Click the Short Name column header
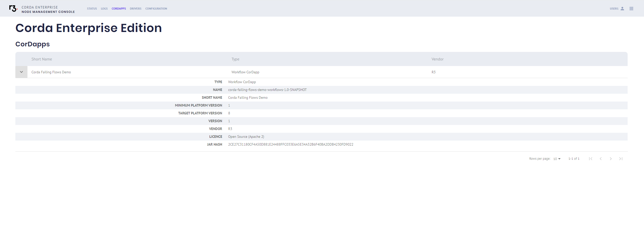This screenshot has height=229, width=644. pyautogui.click(x=42, y=59)
